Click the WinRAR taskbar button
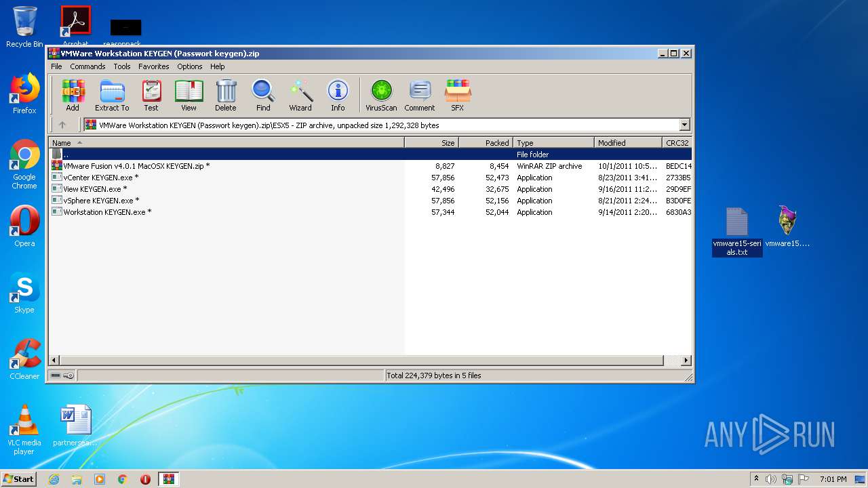 (x=168, y=479)
